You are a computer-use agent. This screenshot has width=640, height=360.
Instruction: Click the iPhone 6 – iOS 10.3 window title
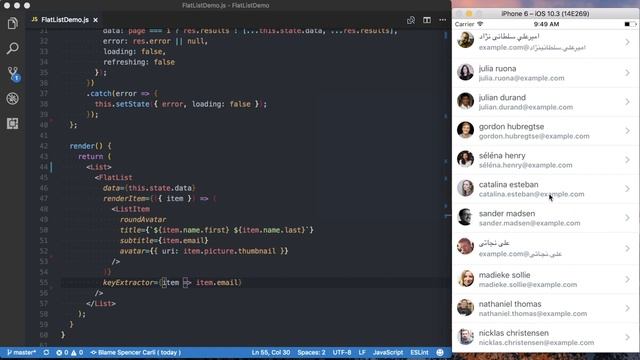click(x=545, y=13)
